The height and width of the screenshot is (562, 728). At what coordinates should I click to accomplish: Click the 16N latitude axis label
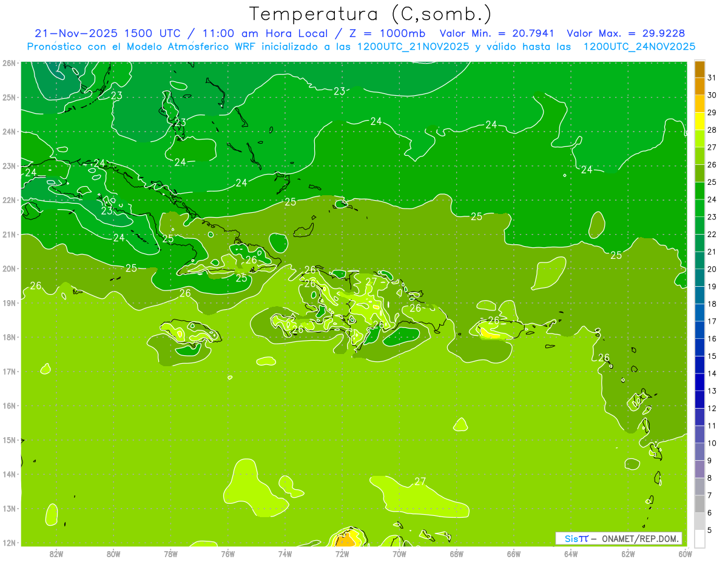tap(9, 406)
